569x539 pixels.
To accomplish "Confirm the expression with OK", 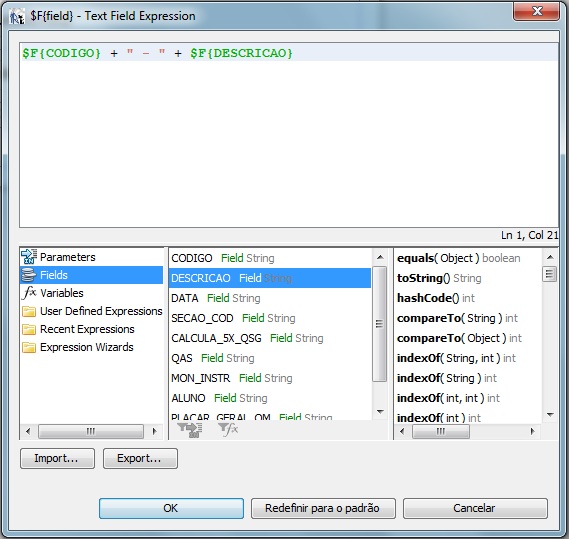I will [x=171, y=508].
